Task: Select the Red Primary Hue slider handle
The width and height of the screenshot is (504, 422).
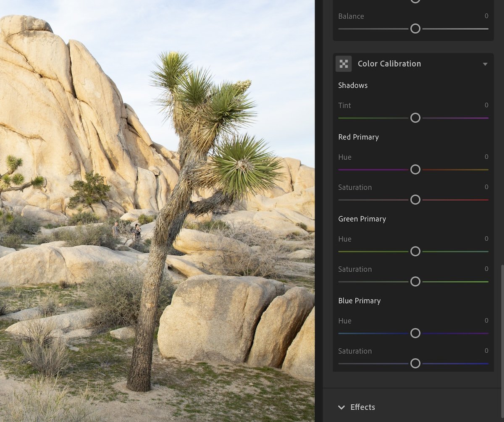Action: tap(415, 169)
